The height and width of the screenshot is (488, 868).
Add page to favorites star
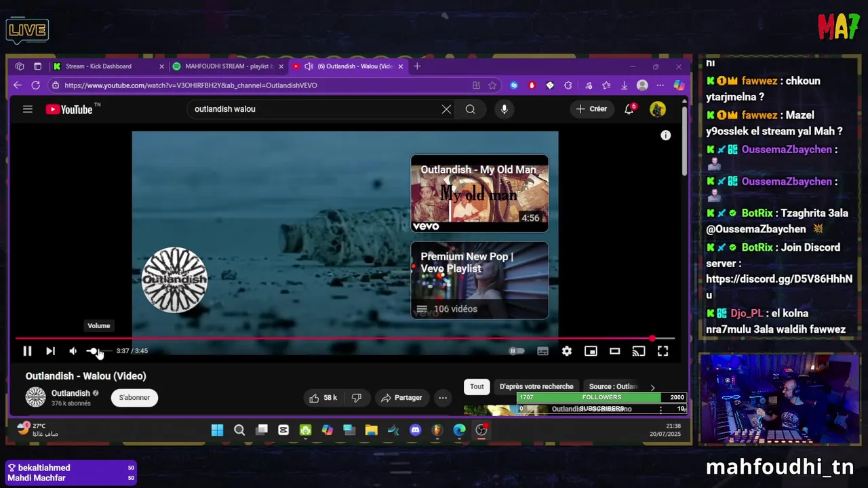(x=492, y=85)
